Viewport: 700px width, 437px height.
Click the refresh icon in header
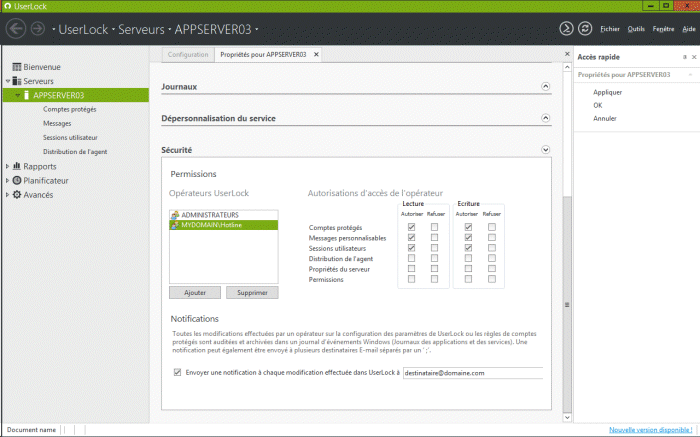click(585, 29)
